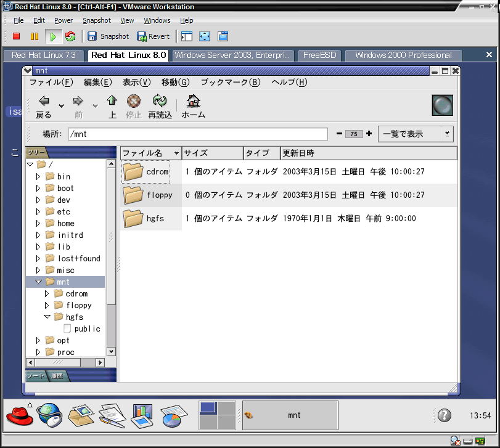Go to home folder via ホーム icon
This screenshot has width=500, height=448.
[x=193, y=107]
